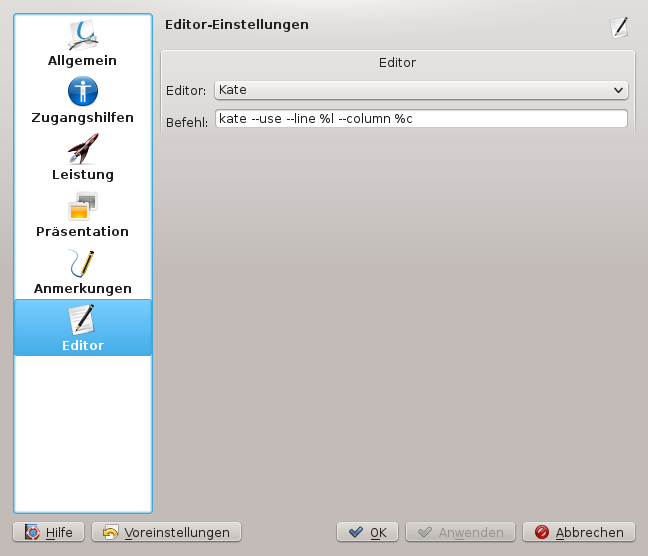
Task: Open Leistung via the rocket icon
Action: click(82, 149)
